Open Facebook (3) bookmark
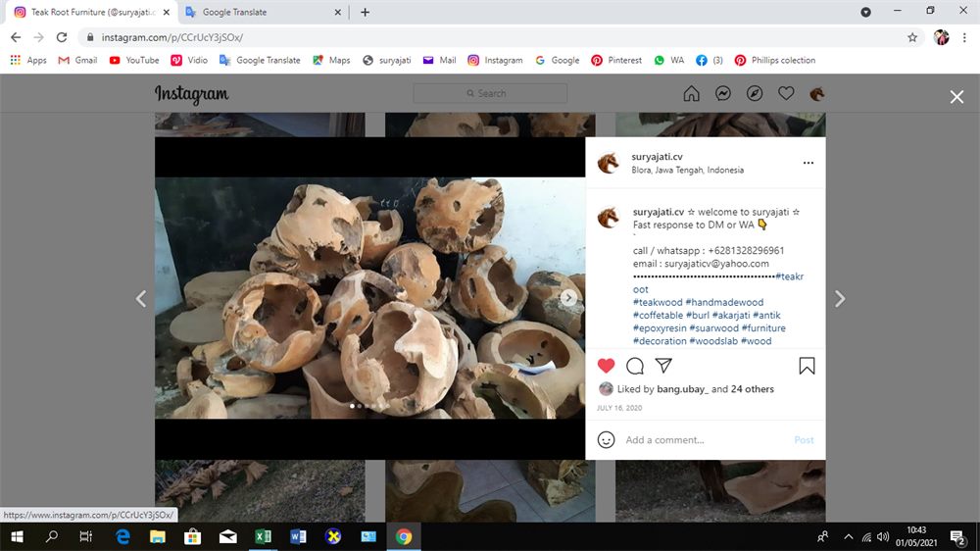980x551 pixels. click(x=710, y=60)
